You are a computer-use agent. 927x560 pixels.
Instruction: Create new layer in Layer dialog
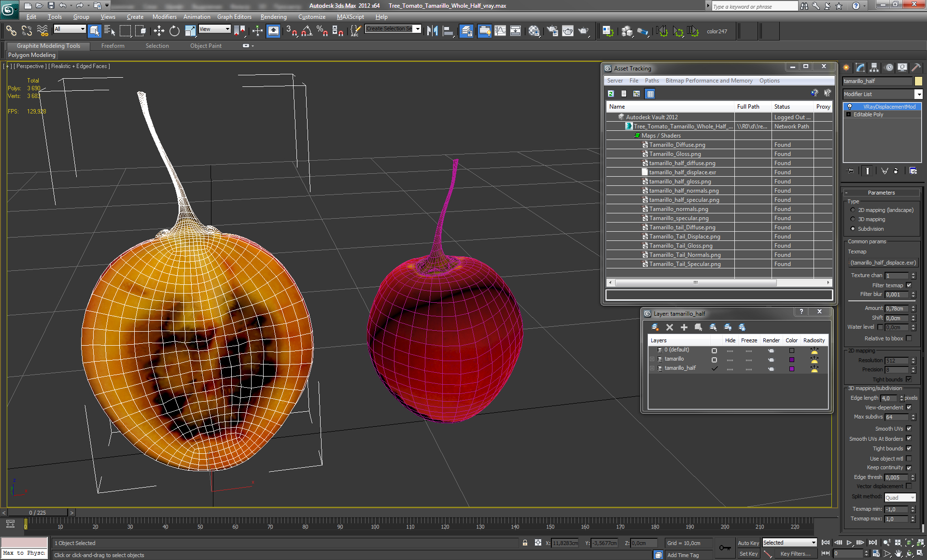click(655, 327)
